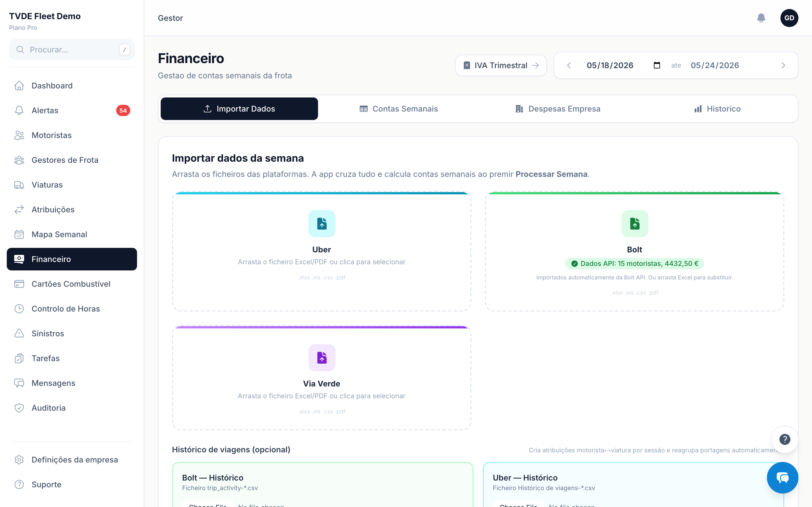
Task: Open the IVA Trimestral link
Action: tap(501, 65)
